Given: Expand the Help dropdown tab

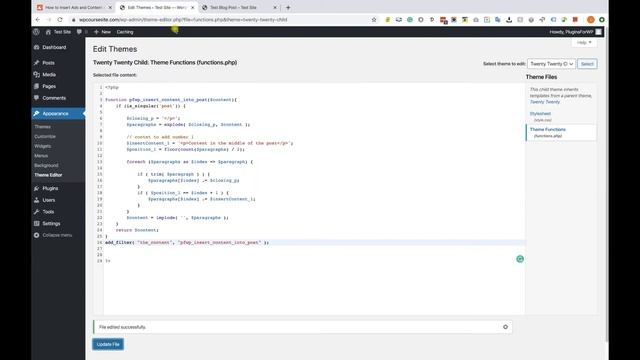Looking at the screenshot, I should (584, 42).
